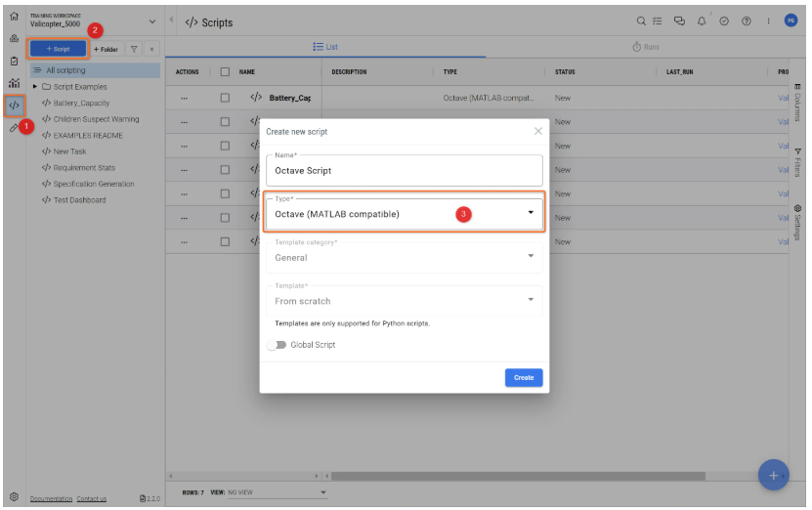
Task: Open the Scripts code icon in sidebar
Action: (x=14, y=105)
